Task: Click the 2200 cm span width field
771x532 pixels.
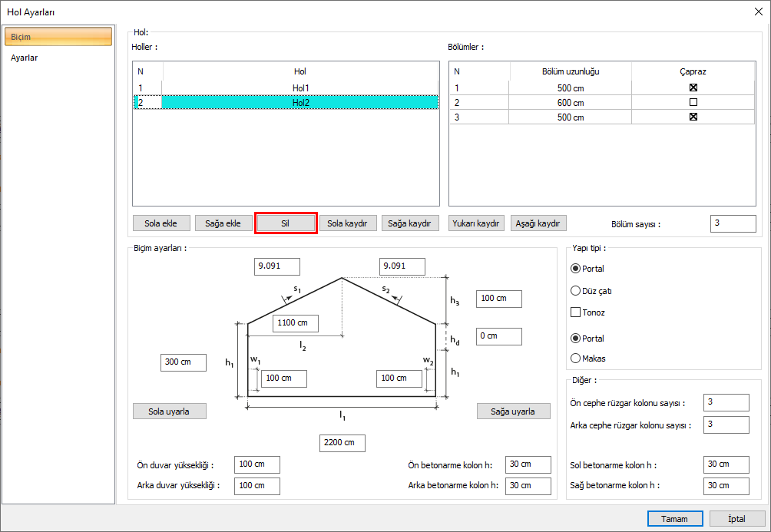Action: pyautogui.click(x=342, y=443)
